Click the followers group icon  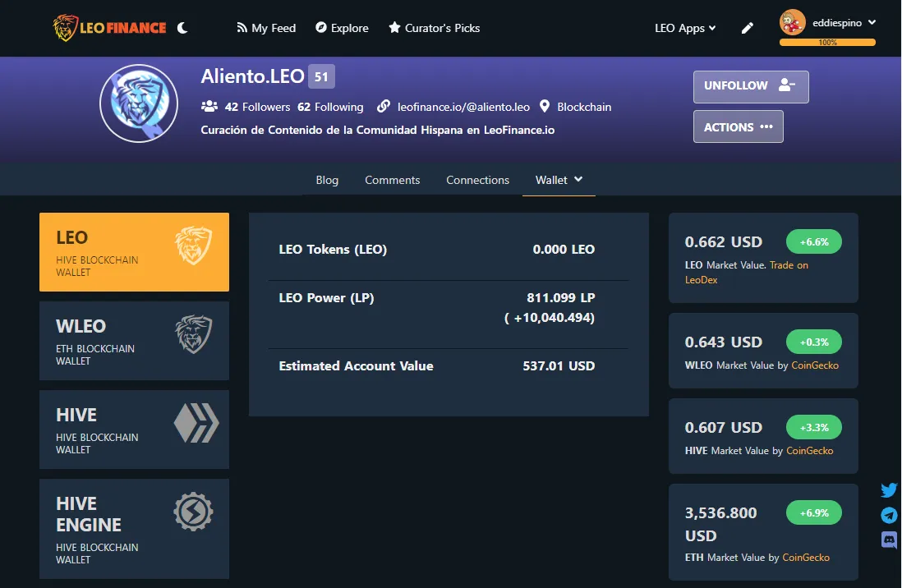pyautogui.click(x=209, y=107)
